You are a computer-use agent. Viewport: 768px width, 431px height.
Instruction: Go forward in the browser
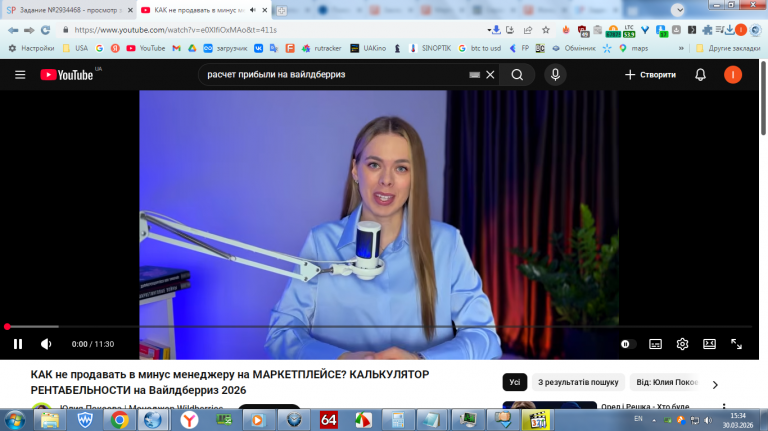pyautogui.click(x=29, y=30)
